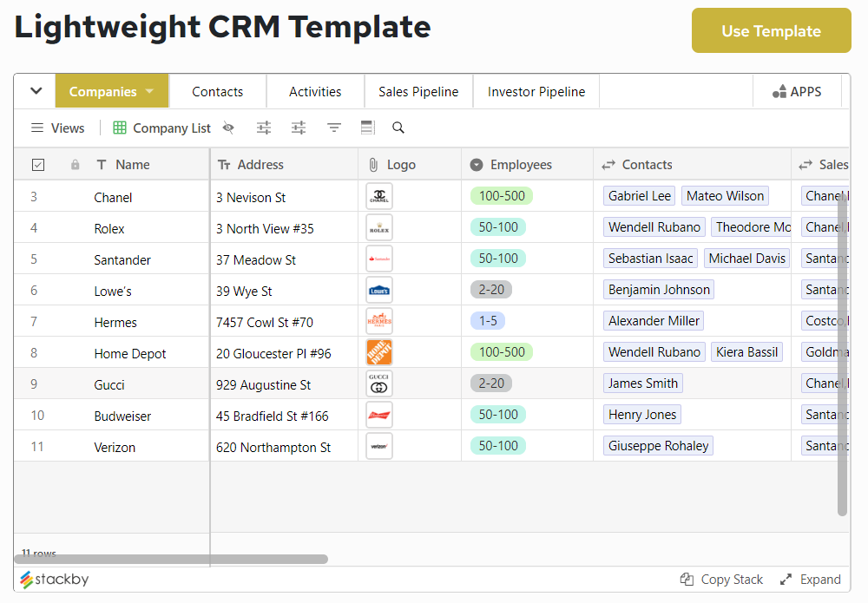Select row number 6 cell
The height and width of the screenshot is (603, 868).
pyautogui.click(x=34, y=291)
